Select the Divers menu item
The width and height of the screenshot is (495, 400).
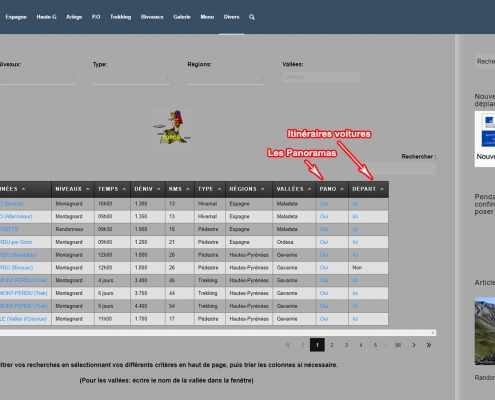231,17
